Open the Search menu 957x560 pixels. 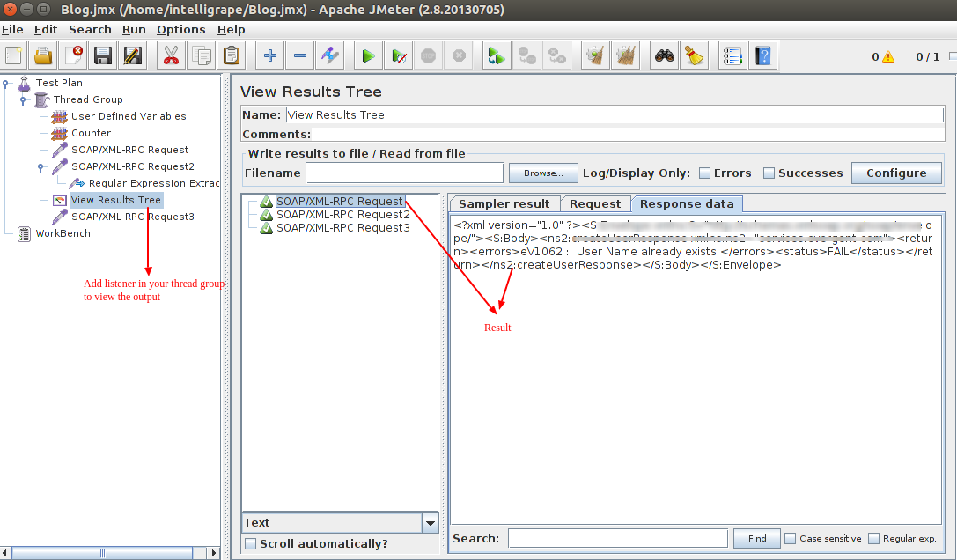pyautogui.click(x=91, y=29)
